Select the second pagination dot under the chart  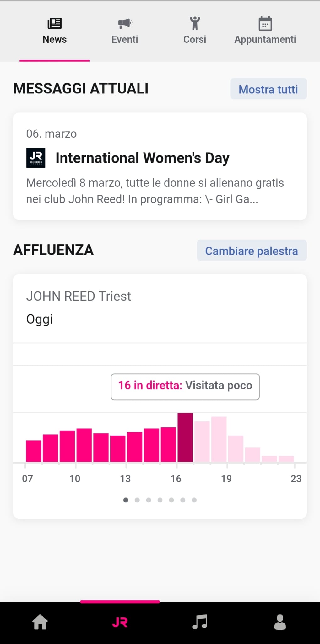[x=137, y=500]
